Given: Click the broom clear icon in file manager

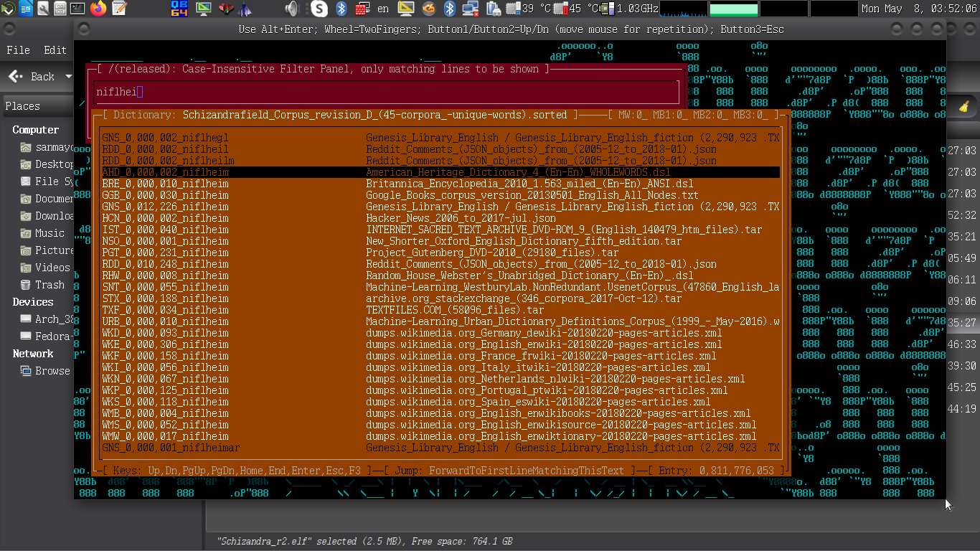Looking at the screenshot, I should (964, 106).
